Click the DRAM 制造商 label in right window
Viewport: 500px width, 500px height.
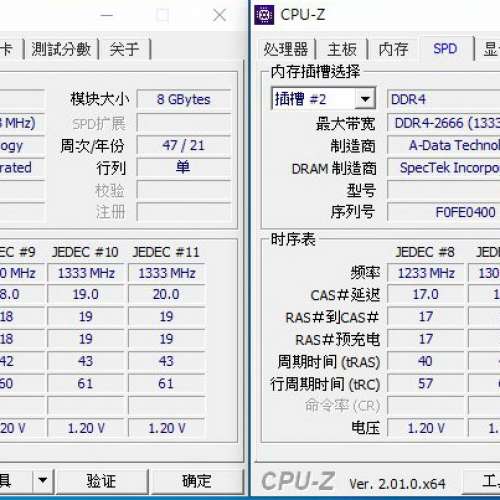pos(334,168)
